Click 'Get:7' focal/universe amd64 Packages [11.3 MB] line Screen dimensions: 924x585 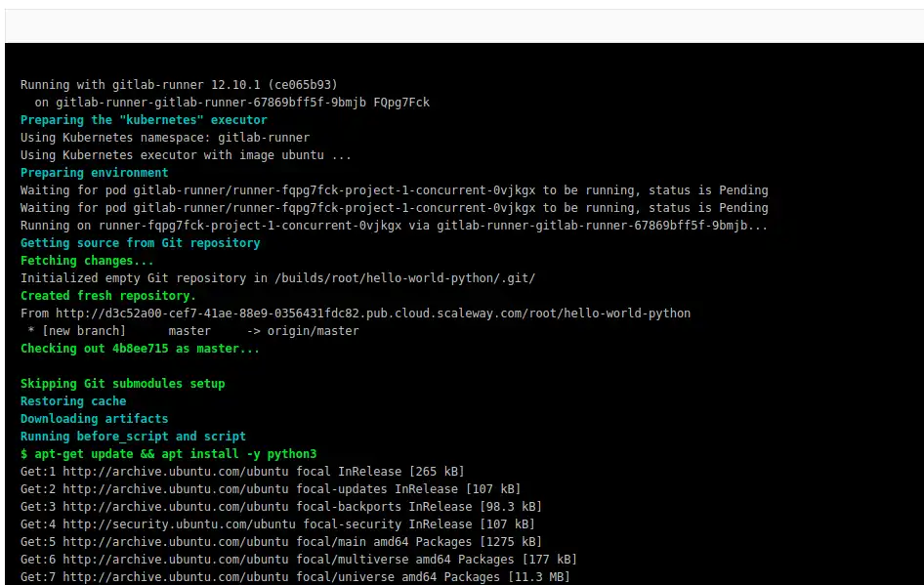[x=295, y=577]
